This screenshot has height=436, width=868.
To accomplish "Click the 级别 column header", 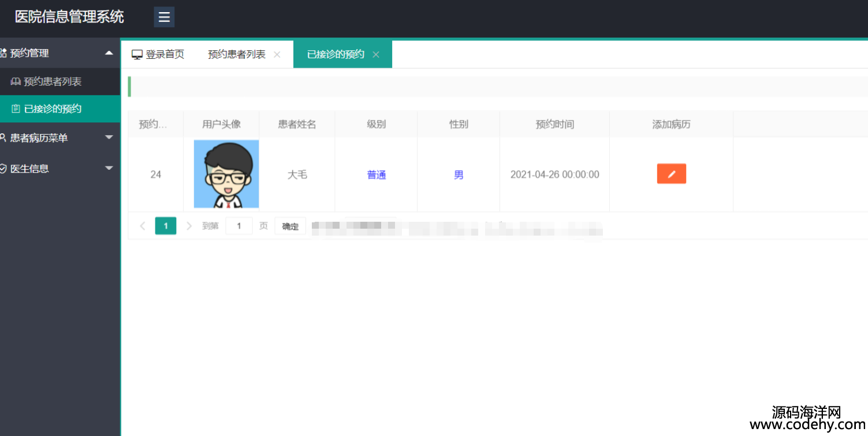I will tap(376, 124).
